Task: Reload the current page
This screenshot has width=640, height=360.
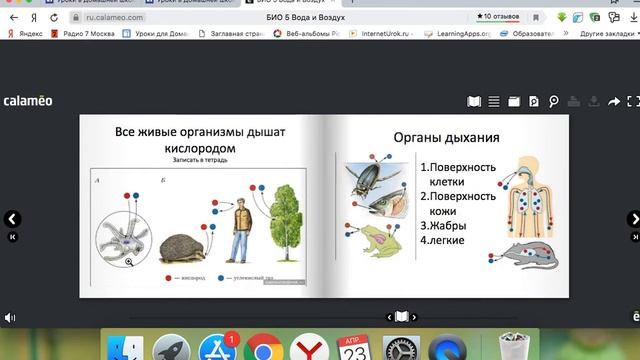Action: (x=54, y=18)
